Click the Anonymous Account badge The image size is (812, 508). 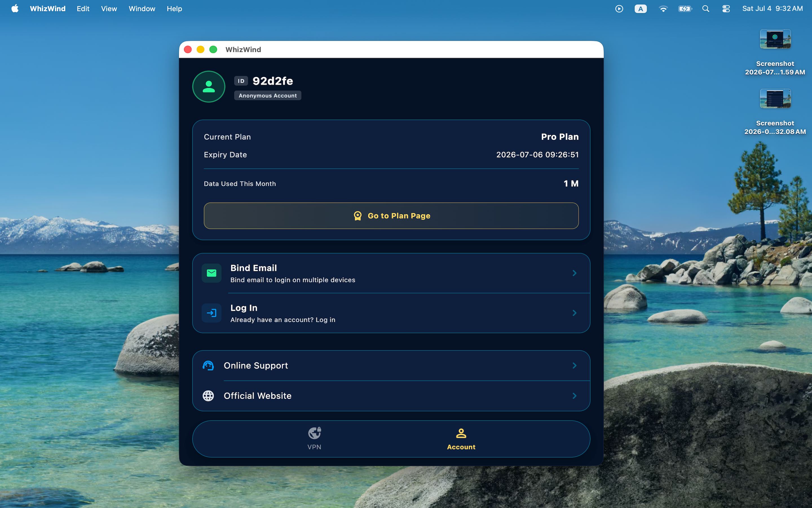[268, 96]
